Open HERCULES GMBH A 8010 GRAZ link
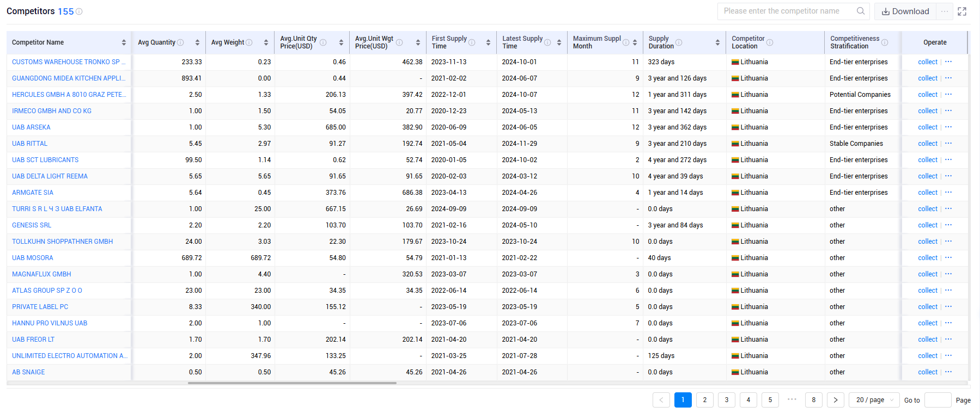The width and height of the screenshot is (980, 413). coord(69,95)
